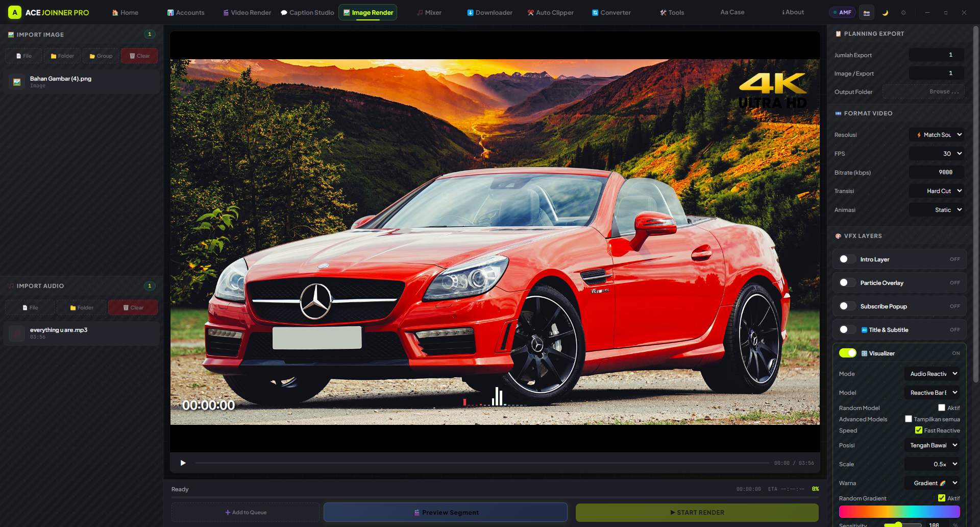The height and width of the screenshot is (527, 980).
Task: Click the settings gear icon in the title bar
Action: pyautogui.click(x=903, y=13)
